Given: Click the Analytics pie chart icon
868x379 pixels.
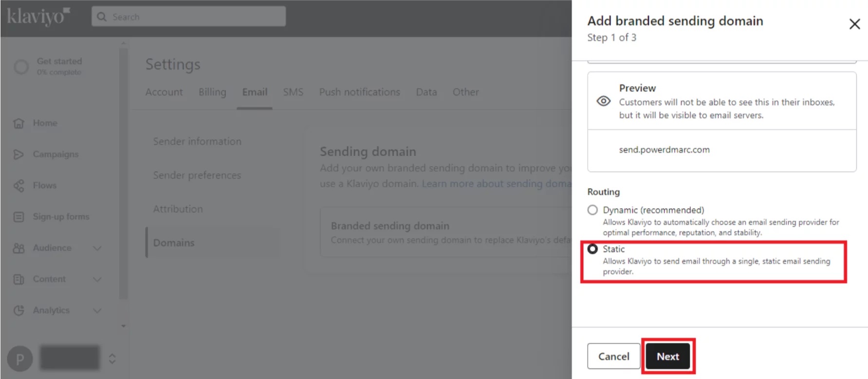Looking at the screenshot, I should click(x=18, y=310).
